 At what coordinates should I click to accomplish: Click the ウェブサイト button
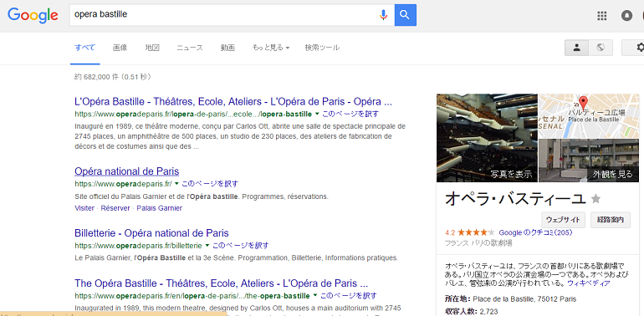[x=563, y=220]
